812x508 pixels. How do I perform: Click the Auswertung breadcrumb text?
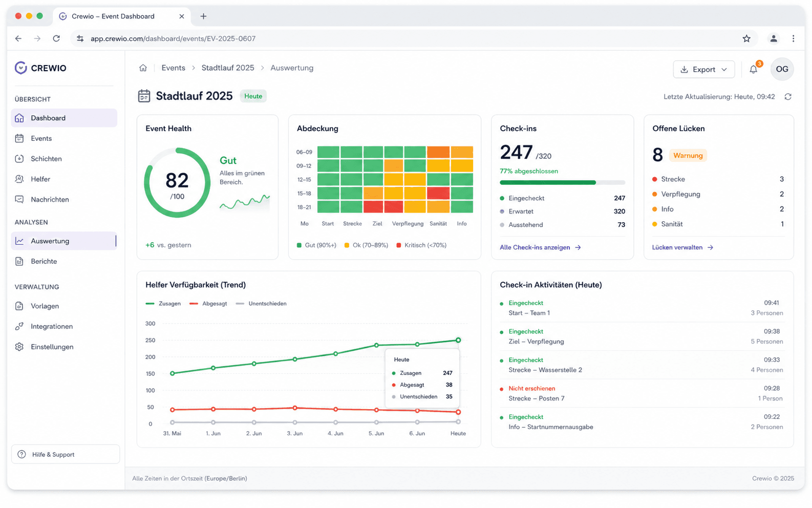click(292, 68)
